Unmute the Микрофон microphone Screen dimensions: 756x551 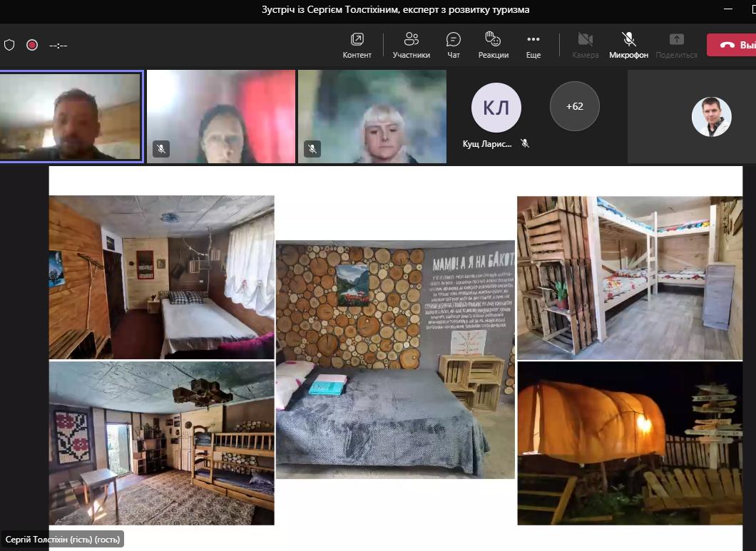tap(628, 45)
